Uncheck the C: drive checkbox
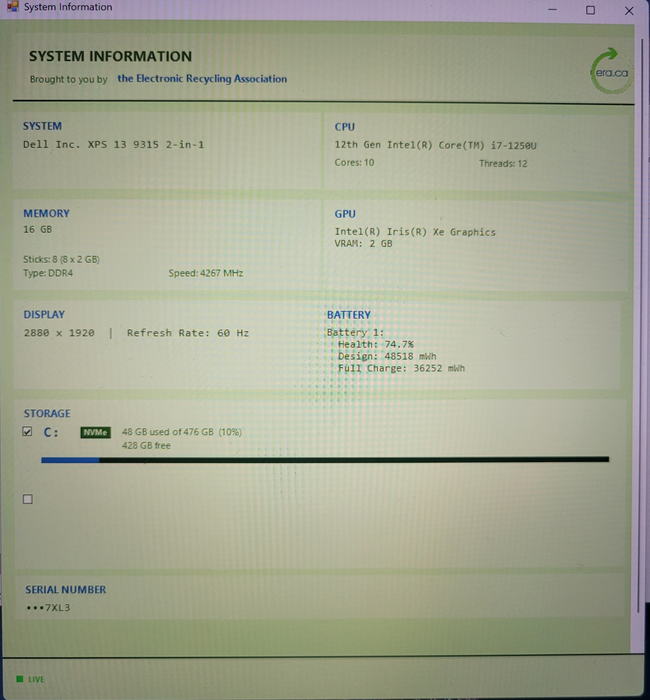Image resolution: width=650 pixels, height=700 pixels. click(x=27, y=431)
